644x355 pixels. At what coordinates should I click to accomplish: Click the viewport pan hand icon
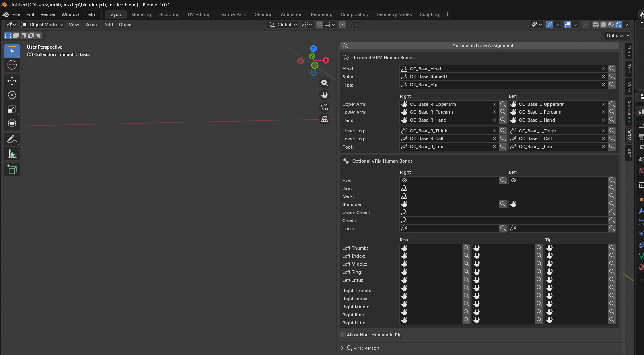[x=325, y=95]
